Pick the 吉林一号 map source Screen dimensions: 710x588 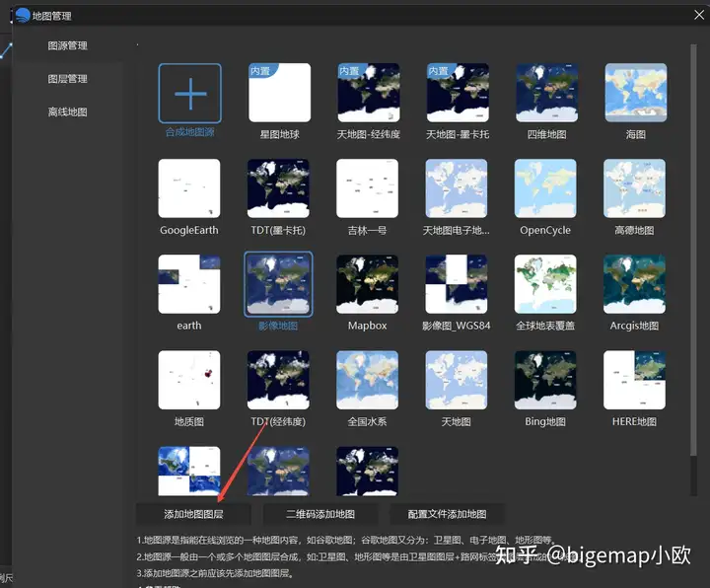click(x=367, y=188)
